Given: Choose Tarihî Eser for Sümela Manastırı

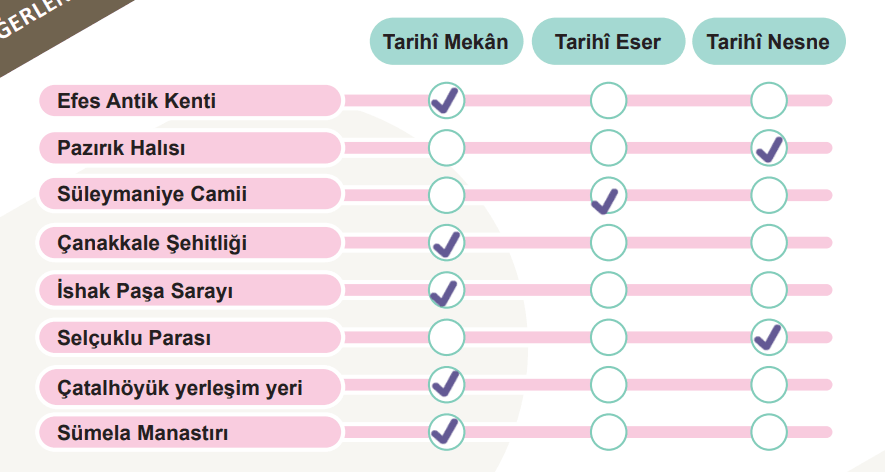Looking at the screenshot, I should tap(608, 432).
